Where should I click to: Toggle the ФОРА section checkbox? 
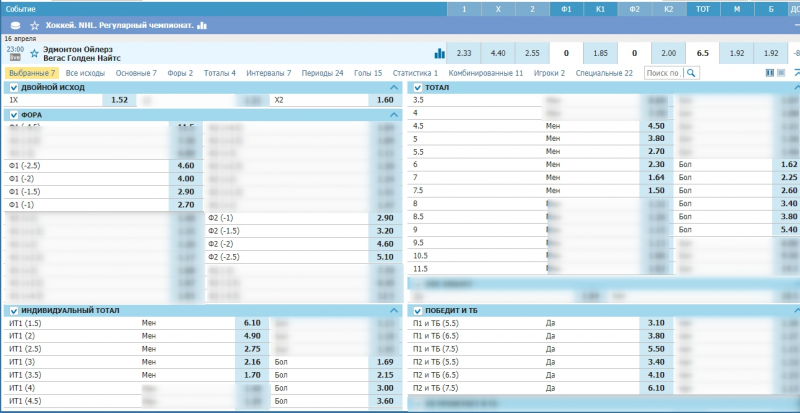[x=13, y=115]
